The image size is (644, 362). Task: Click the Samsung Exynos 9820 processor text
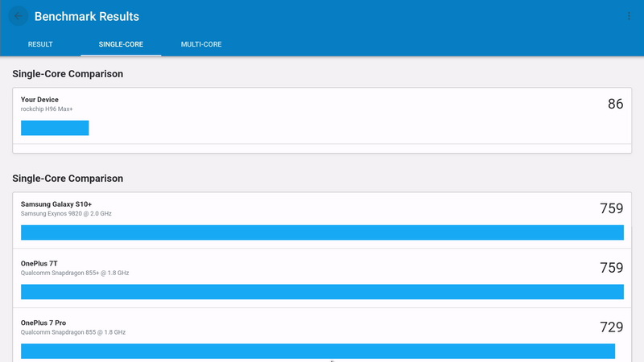click(x=68, y=213)
